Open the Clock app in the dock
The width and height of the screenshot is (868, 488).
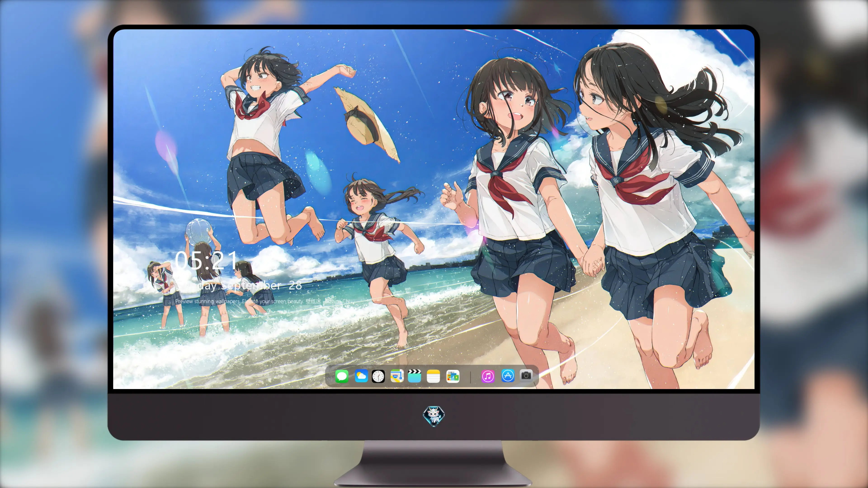378,376
